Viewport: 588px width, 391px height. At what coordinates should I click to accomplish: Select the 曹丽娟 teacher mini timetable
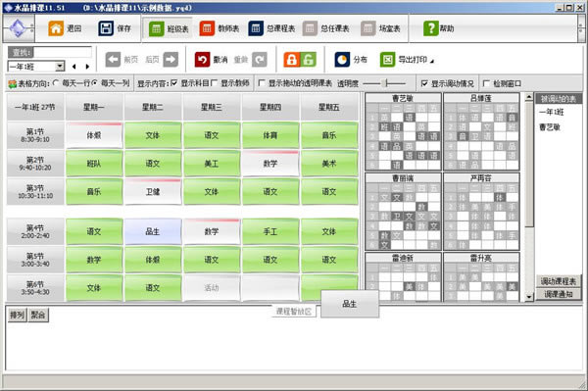point(403,212)
